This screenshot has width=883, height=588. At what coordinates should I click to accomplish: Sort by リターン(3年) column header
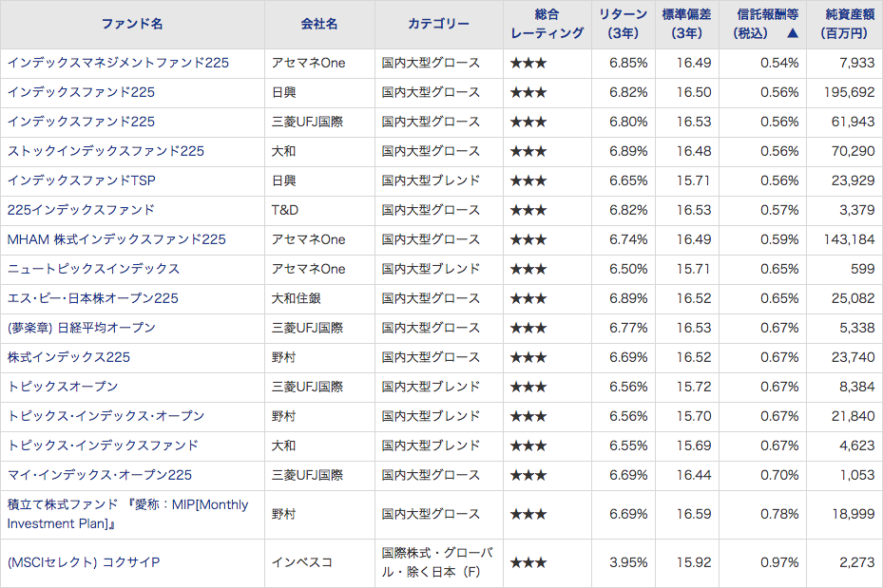[623, 24]
